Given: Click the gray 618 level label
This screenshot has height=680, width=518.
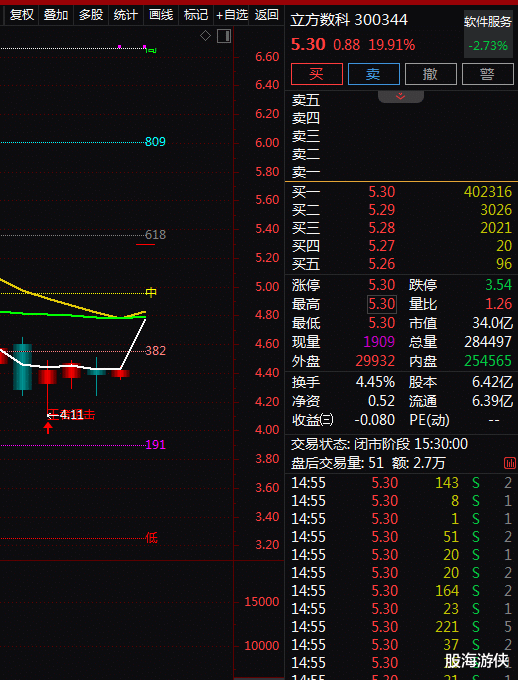Looking at the screenshot, I should coord(155,235).
